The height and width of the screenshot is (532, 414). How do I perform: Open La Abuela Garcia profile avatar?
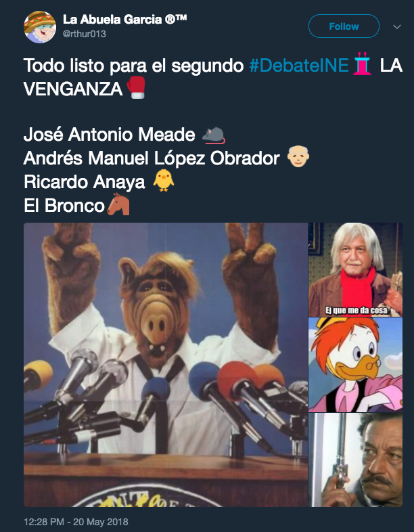(40, 27)
